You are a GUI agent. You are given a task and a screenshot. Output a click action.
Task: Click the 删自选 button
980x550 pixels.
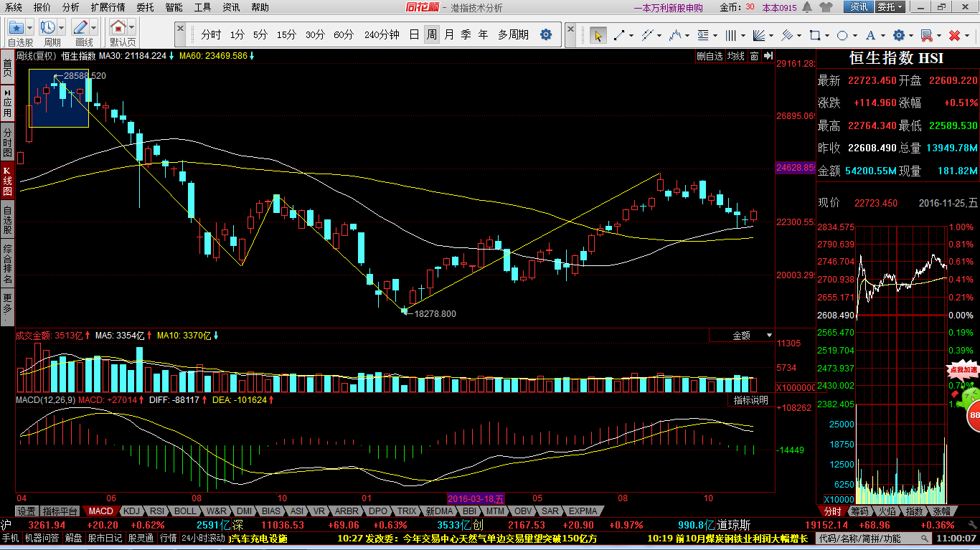pos(710,56)
